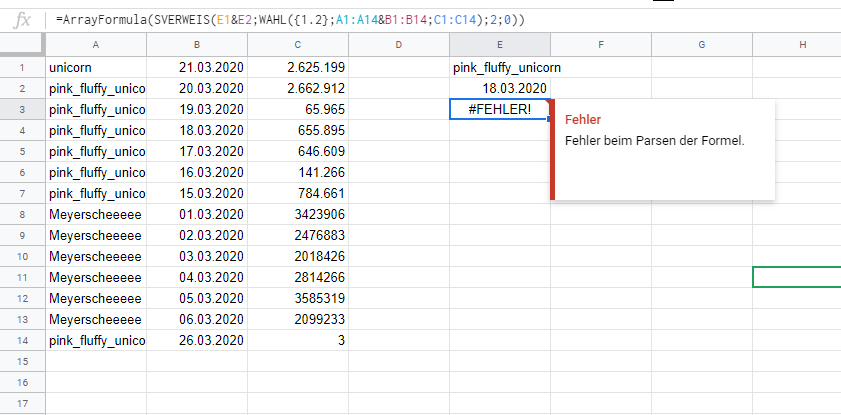This screenshot has height=415, width=841.
Task: Click cell with date 01.03.2020
Action: pos(197,214)
